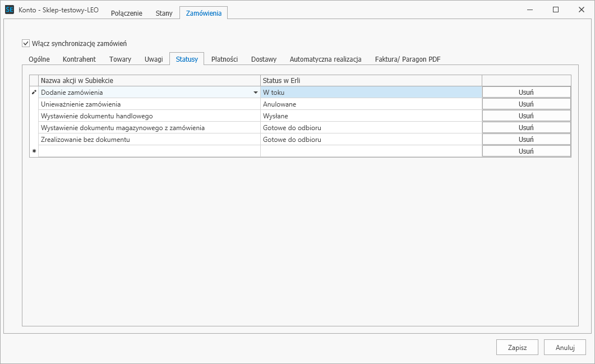Click empty status cell in the new row

[x=371, y=151]
